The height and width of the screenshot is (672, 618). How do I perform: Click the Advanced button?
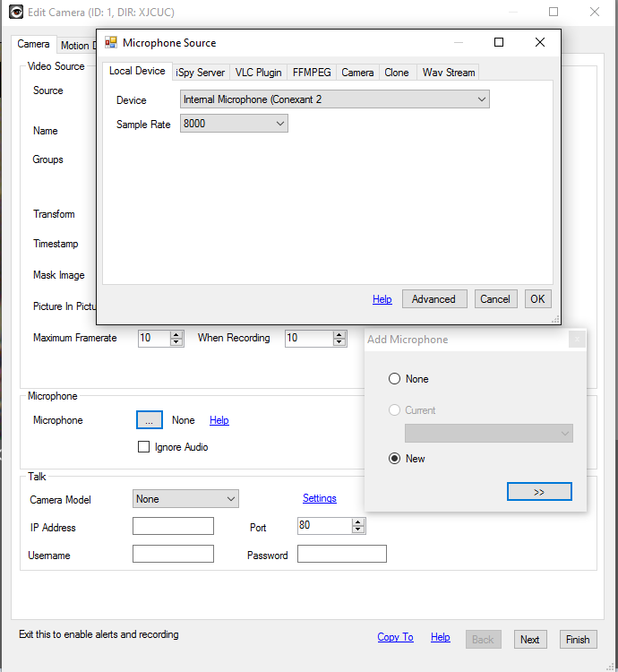tap(433, 299)
